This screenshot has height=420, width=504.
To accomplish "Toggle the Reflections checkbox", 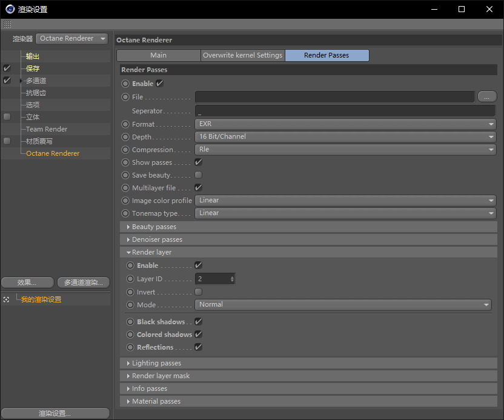I will [198, 347].
